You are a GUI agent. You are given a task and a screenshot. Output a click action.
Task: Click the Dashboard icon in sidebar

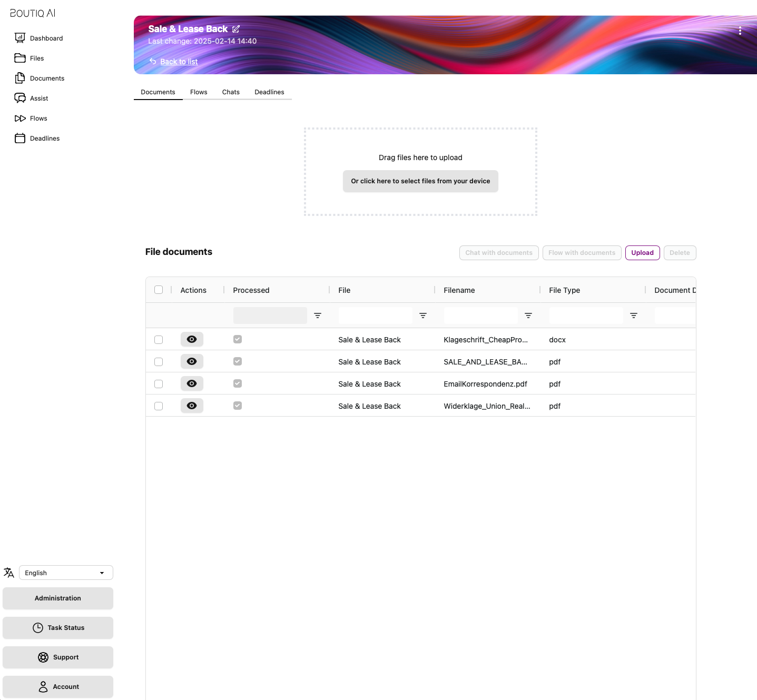[x=20, y=38]
